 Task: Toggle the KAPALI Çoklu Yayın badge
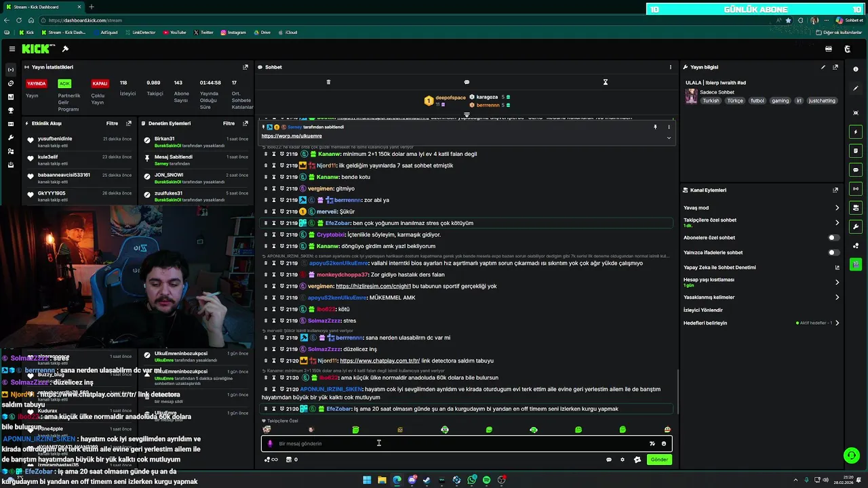pyautogui.click(x=100, y=83)
